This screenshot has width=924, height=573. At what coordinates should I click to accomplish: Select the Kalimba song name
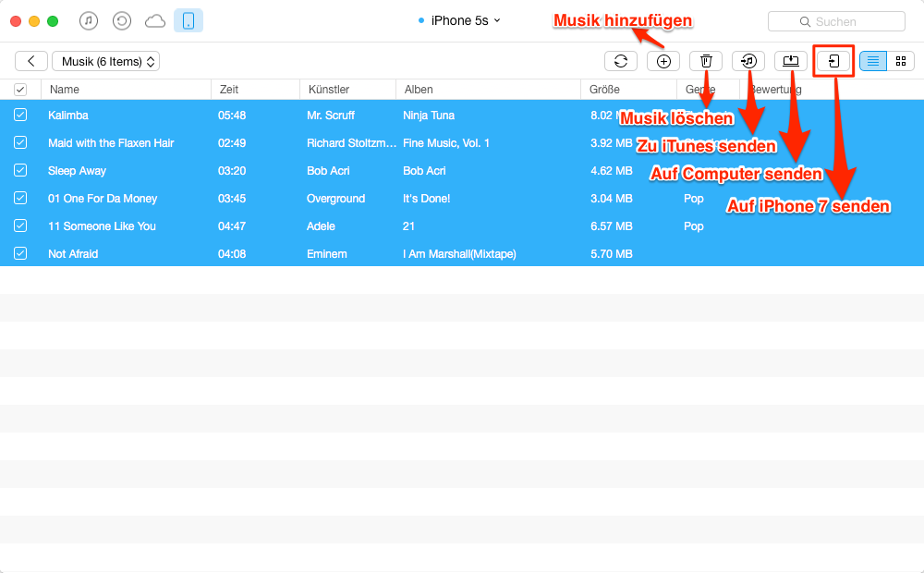click(x=68, y=116)
